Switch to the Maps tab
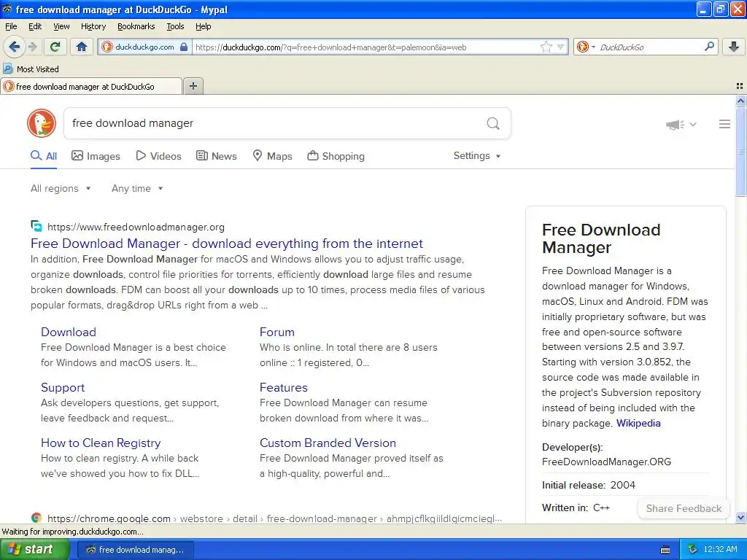 click(x=272, y=156)
